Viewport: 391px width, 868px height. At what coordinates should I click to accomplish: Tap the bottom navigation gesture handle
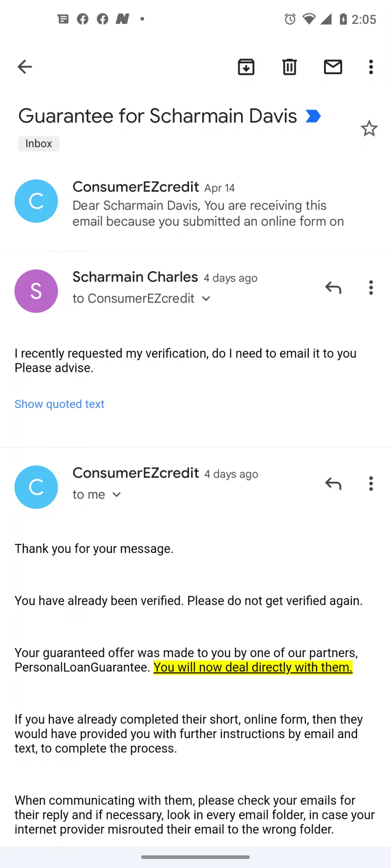[195, 857]
